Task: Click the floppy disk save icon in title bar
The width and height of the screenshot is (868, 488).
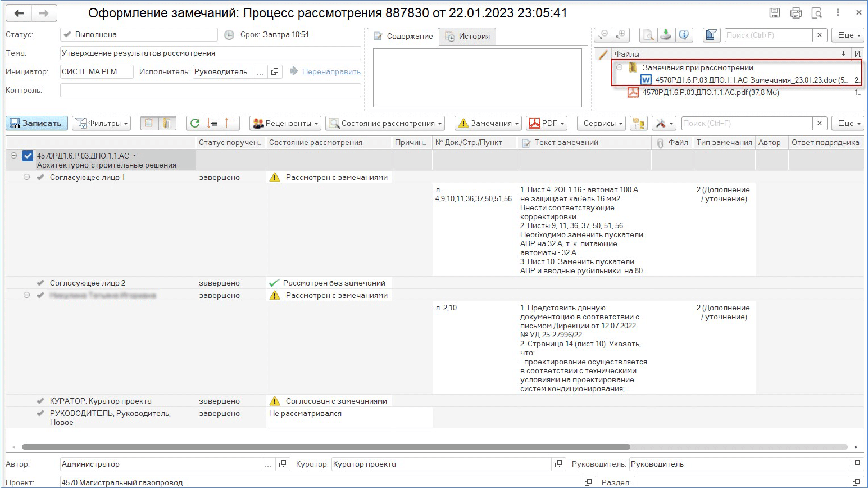Action: 775,13
